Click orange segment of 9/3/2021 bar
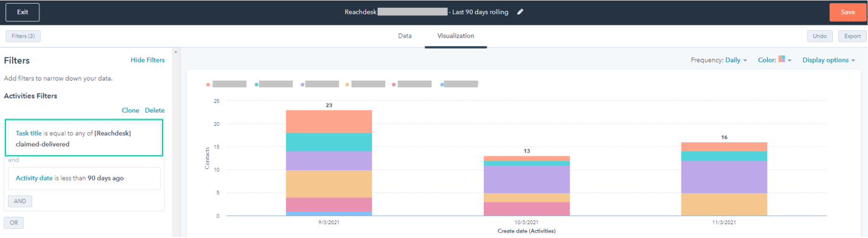Viewport: 868px width, 238px height. 329,121
